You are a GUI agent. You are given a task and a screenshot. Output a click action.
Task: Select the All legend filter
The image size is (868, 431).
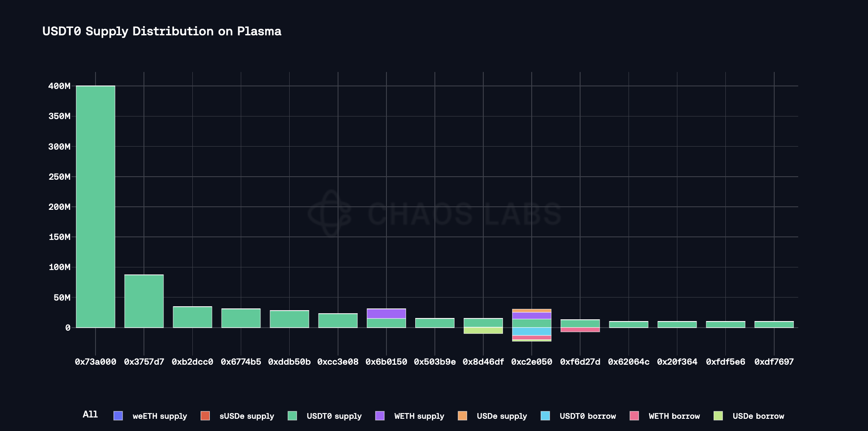click(90, 414)
